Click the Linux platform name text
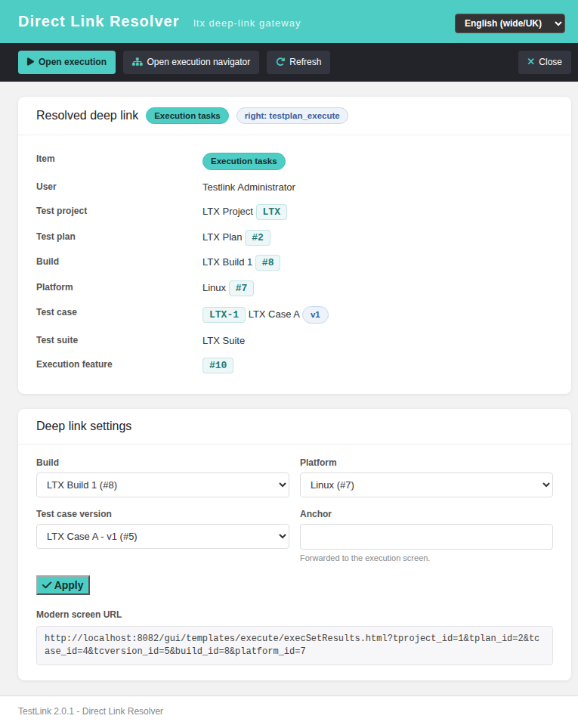The image size is (578, 728). (214, 288)
